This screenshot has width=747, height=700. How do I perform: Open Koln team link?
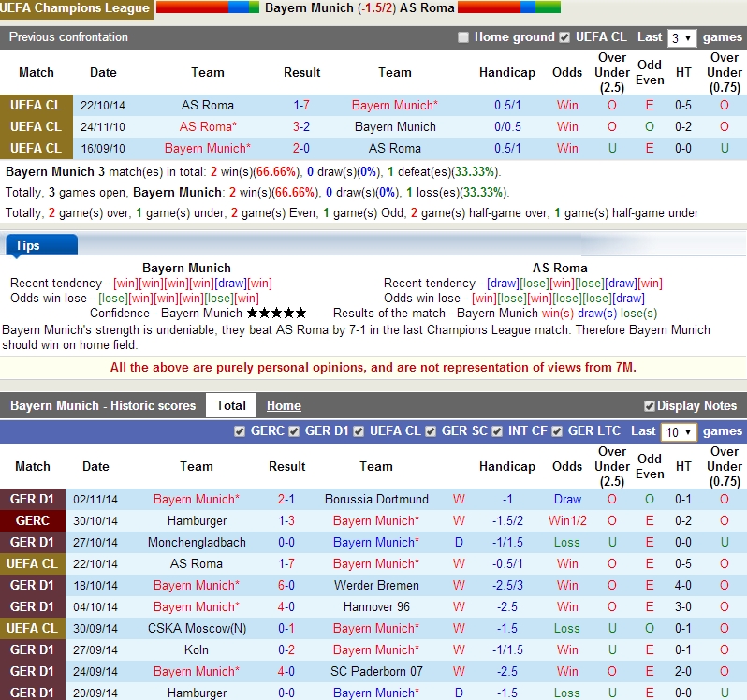click(197, 650)
